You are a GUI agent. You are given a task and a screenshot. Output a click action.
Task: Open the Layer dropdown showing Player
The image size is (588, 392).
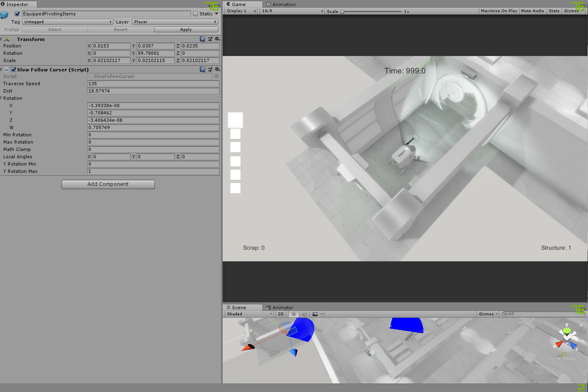click(x=175, y=22)
